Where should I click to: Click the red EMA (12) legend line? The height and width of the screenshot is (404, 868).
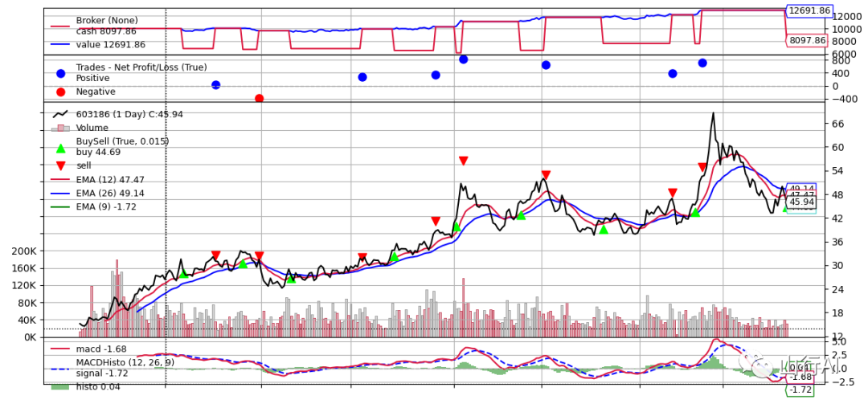click(x=60, y=180)
